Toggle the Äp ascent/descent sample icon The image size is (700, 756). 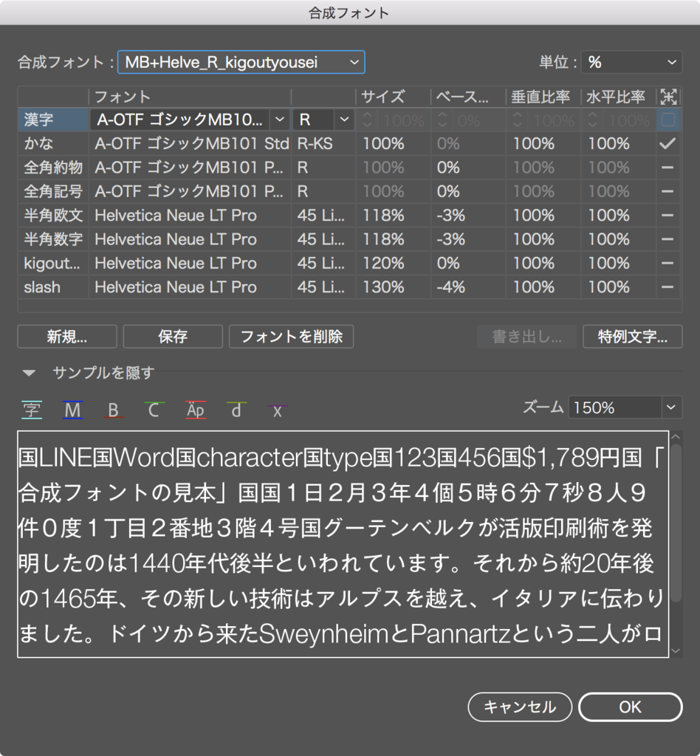(195, 410)
